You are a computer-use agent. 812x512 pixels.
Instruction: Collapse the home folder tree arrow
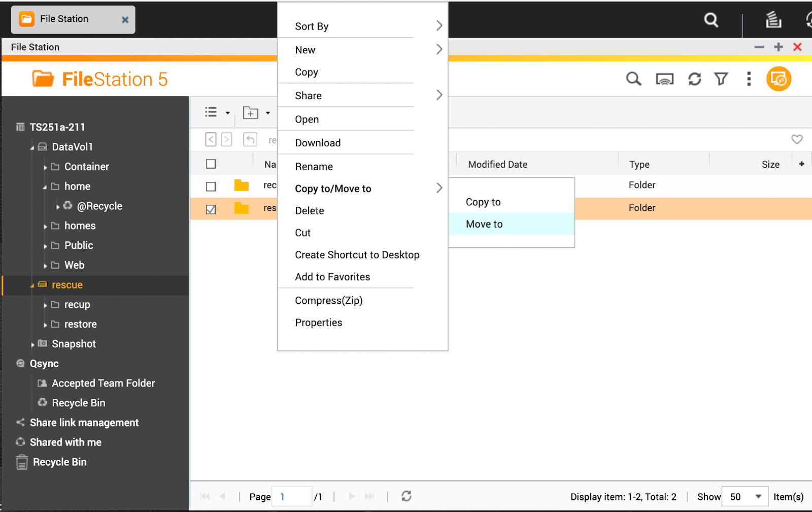[x=45, y=187]
